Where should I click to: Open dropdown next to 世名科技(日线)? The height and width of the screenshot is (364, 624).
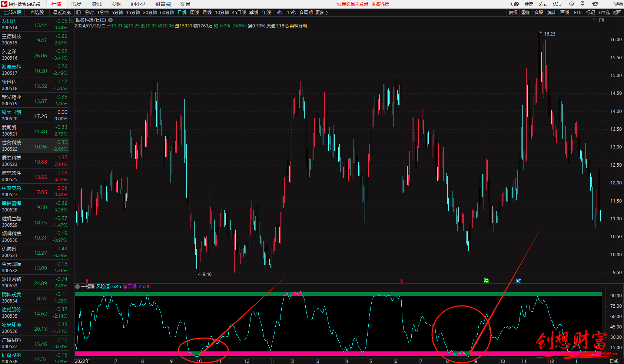tap(110, 20)
